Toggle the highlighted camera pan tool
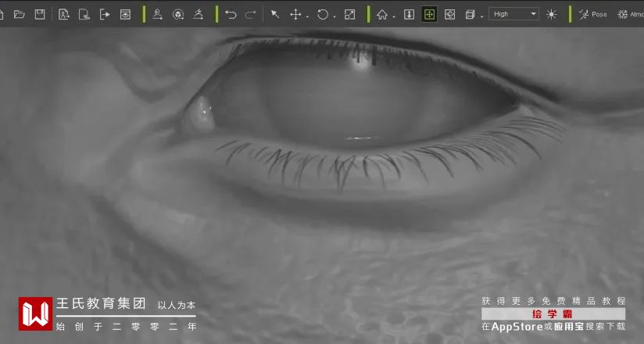This screenshot has width=644, height=344. click(429, 15)
